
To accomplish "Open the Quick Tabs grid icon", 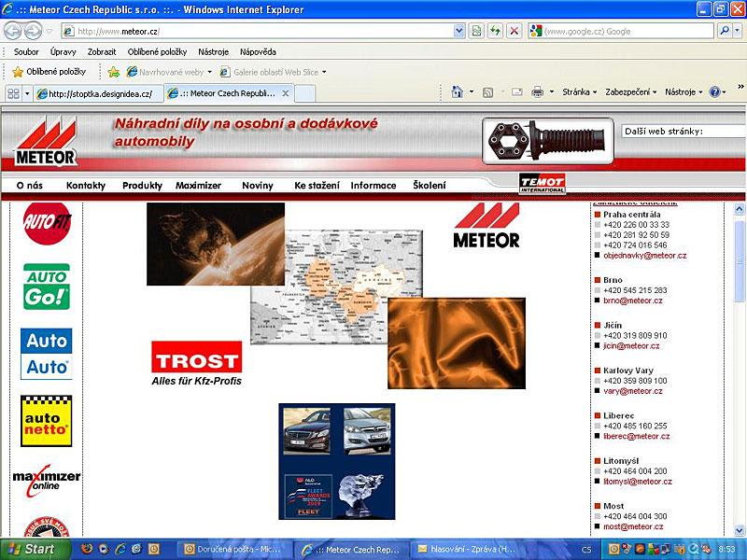I will point(13,93).
